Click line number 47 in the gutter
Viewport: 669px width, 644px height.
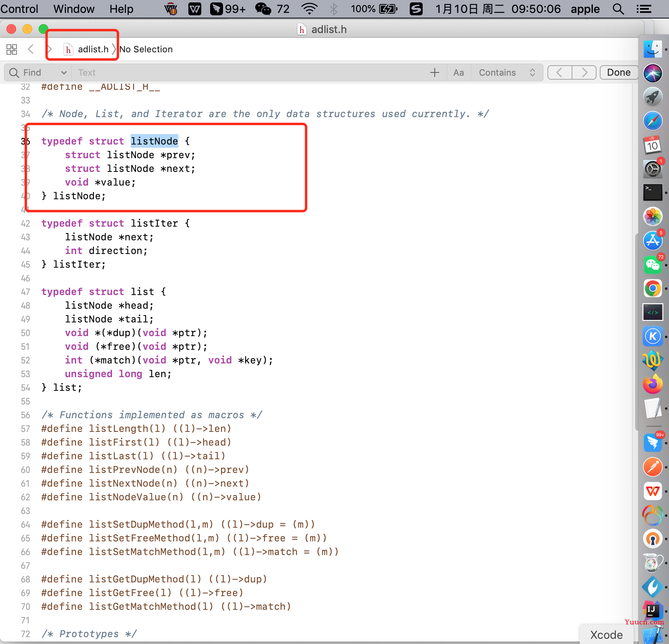point(25,292)
